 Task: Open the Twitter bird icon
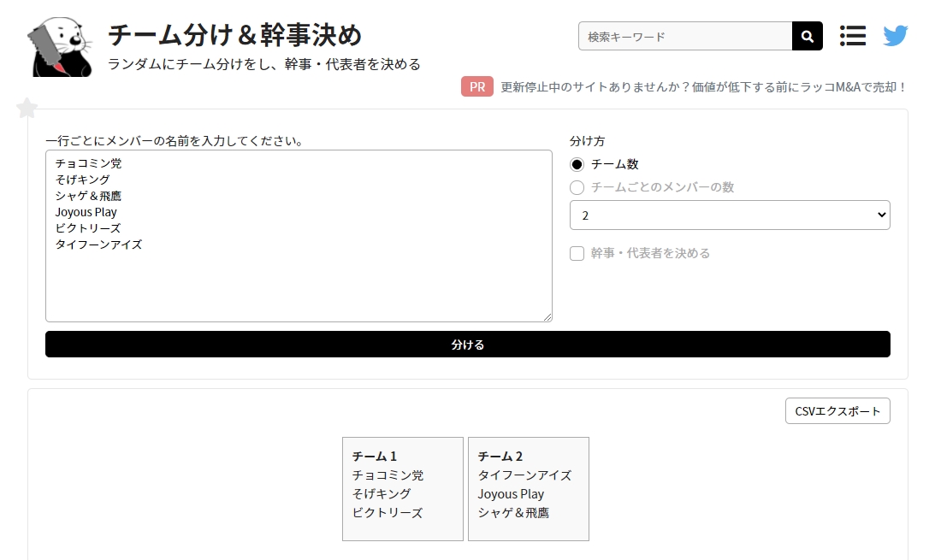895,36
